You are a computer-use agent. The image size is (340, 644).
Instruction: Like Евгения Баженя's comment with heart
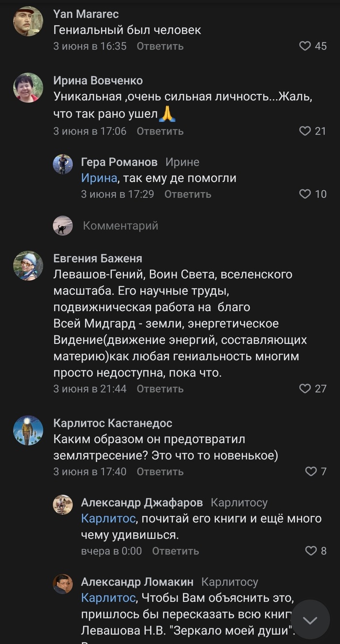tap(305, 389)
